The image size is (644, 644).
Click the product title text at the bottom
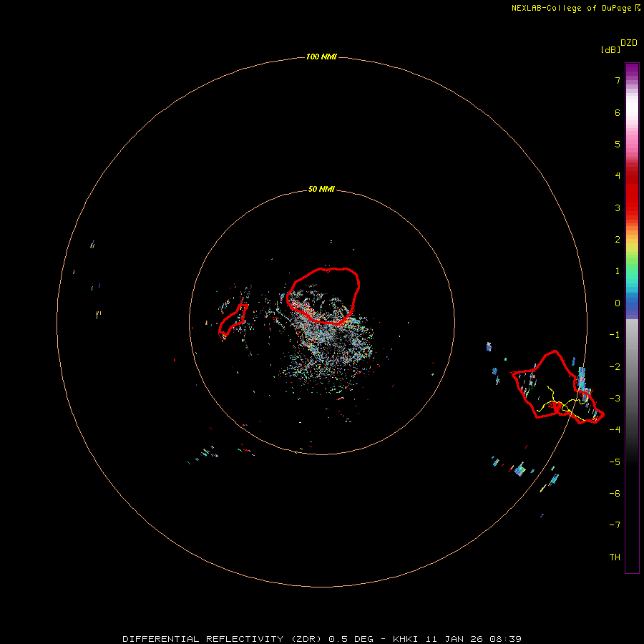[x=322, y=639]
